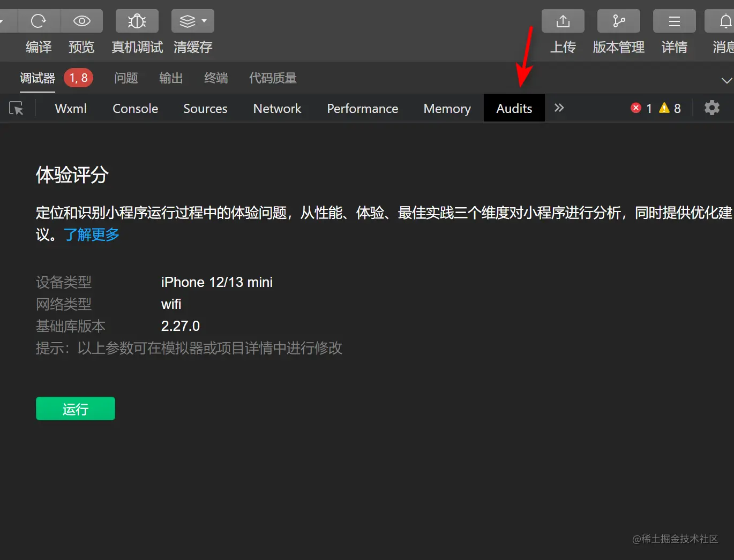Switch to the 输出 tab

pyautogui.click(x=171, y=78)
